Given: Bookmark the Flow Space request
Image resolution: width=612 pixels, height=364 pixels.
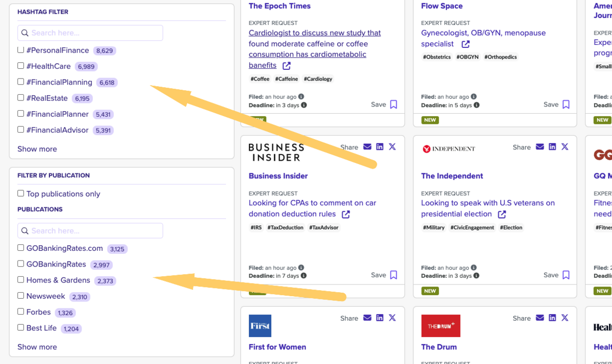Looking at the screenshot, I should click(566, 105).
